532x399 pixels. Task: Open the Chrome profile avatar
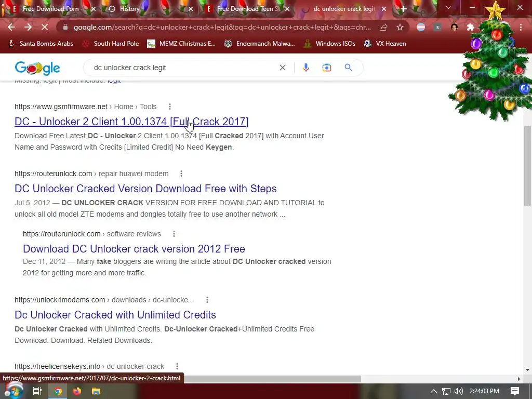[454, 27]
